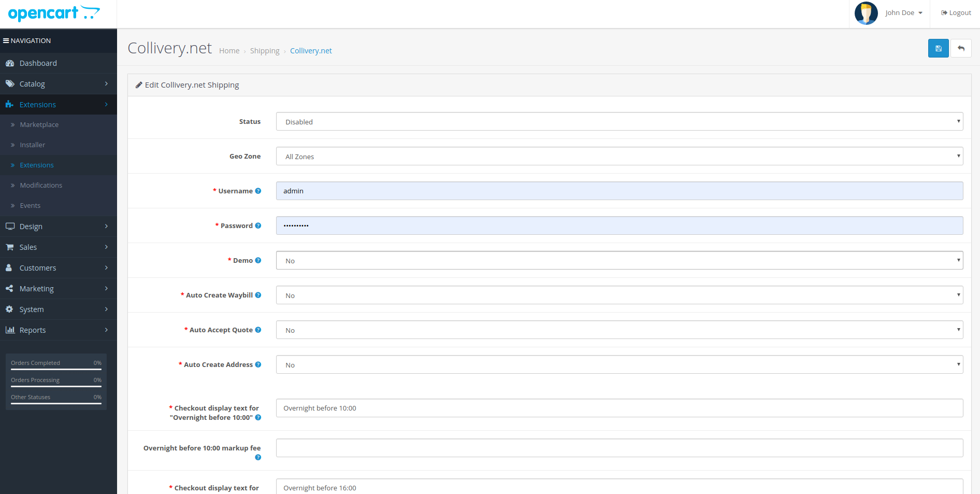Click the Auto Create Waybill help icon
The height and width of the screenshot is (494, 980).
258,295
